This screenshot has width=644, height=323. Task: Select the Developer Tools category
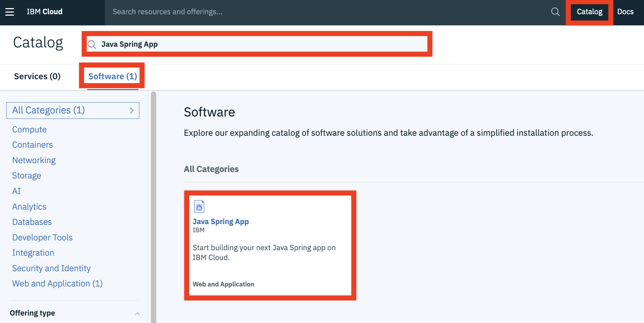pyautogui.click(x=42, y=237)
